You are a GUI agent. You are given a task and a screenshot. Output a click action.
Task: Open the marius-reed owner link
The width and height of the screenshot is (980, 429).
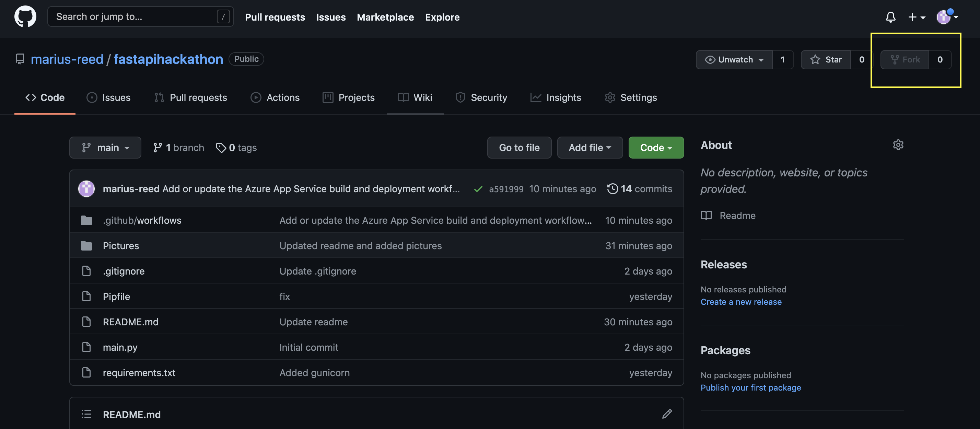[x=67, y=59]
